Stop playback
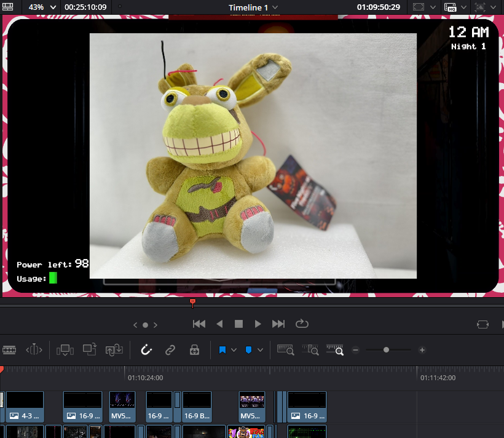504x438 pixels. tap(238, 324)
